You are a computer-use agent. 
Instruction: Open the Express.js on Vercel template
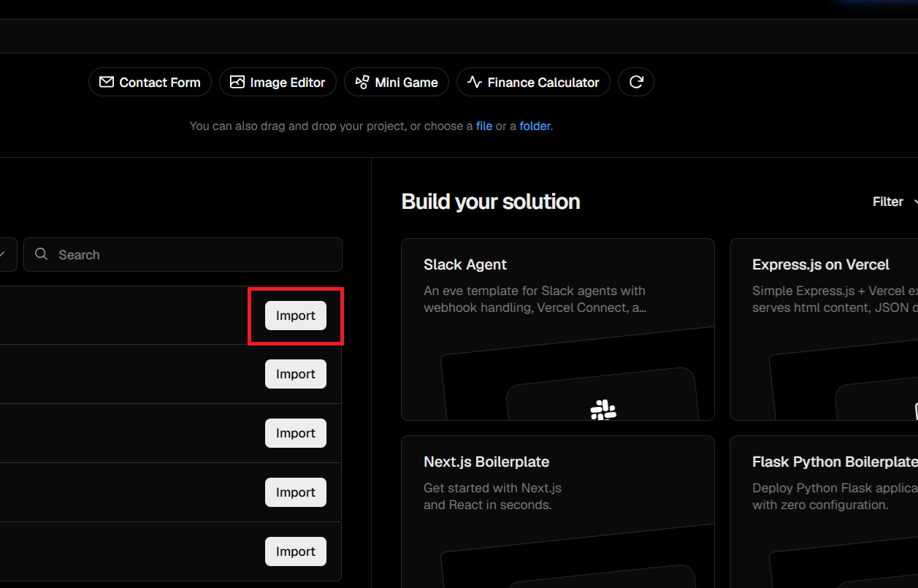(x=824, y=329)
